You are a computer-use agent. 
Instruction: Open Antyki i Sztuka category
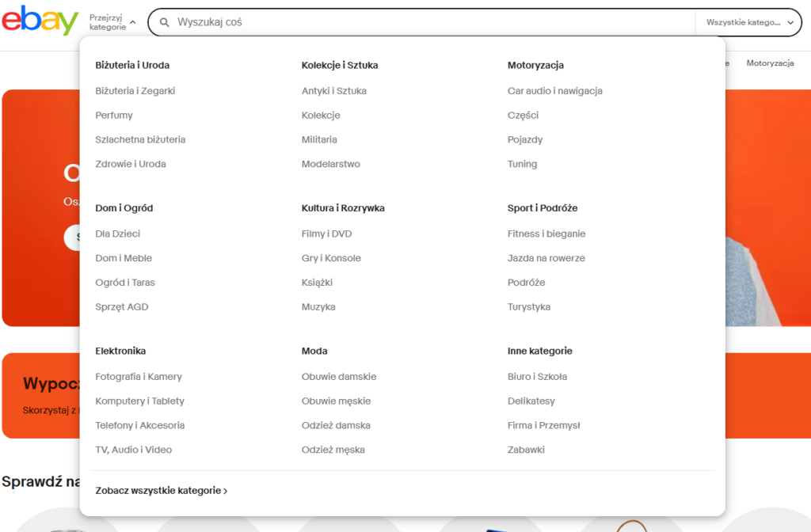pos(333,91)
